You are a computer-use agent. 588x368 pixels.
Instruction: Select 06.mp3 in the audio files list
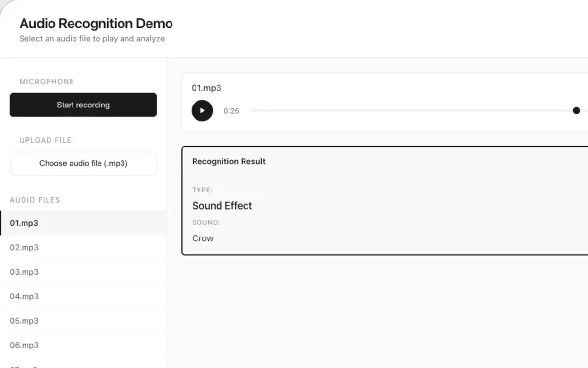pos(83,345)
